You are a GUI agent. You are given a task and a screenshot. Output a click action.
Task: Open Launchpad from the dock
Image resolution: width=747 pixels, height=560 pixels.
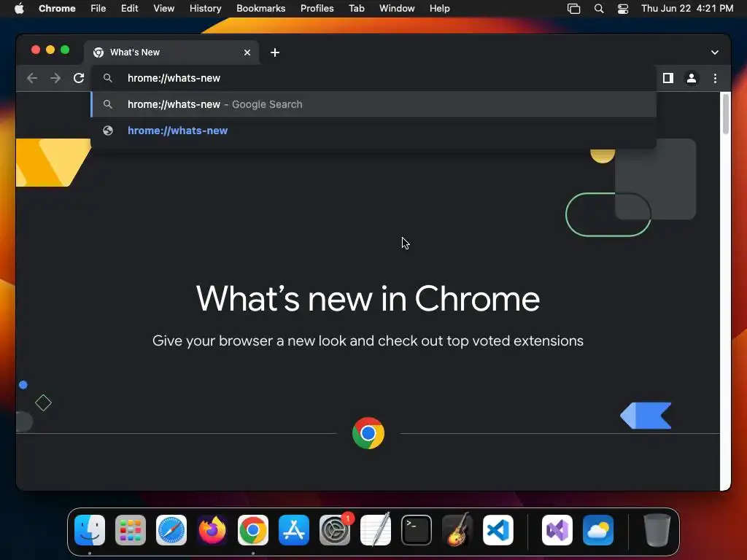click(x=131, y=530)
